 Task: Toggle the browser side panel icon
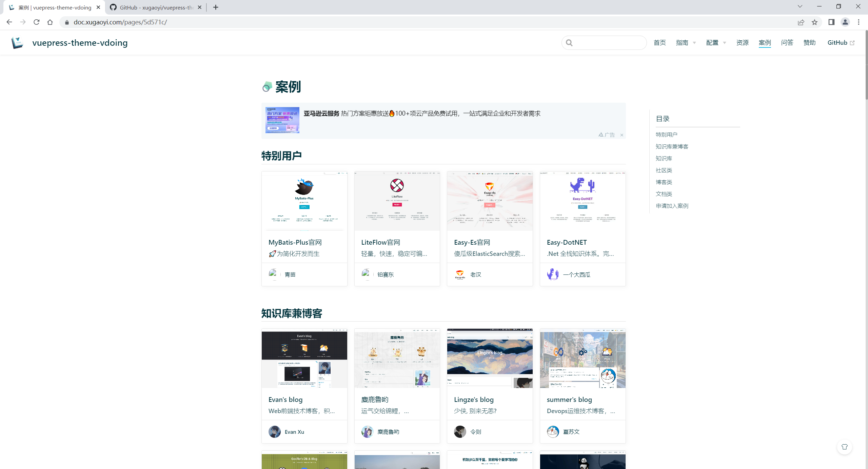click(831, 22)
